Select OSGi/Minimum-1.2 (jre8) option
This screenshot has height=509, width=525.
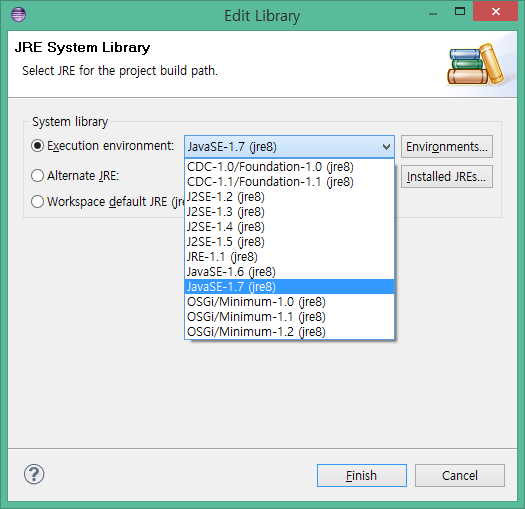click(289, 332)
